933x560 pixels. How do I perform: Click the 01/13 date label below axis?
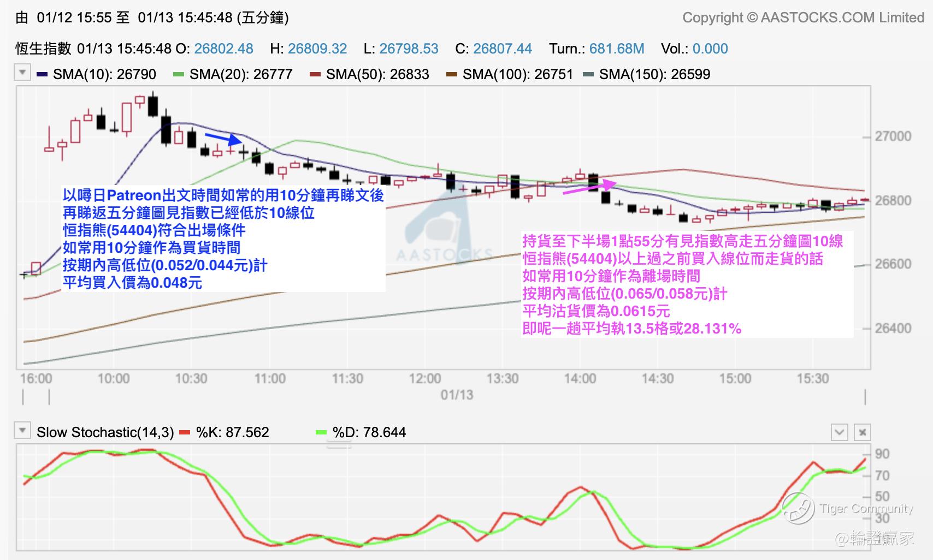click(x=457, y=395)
